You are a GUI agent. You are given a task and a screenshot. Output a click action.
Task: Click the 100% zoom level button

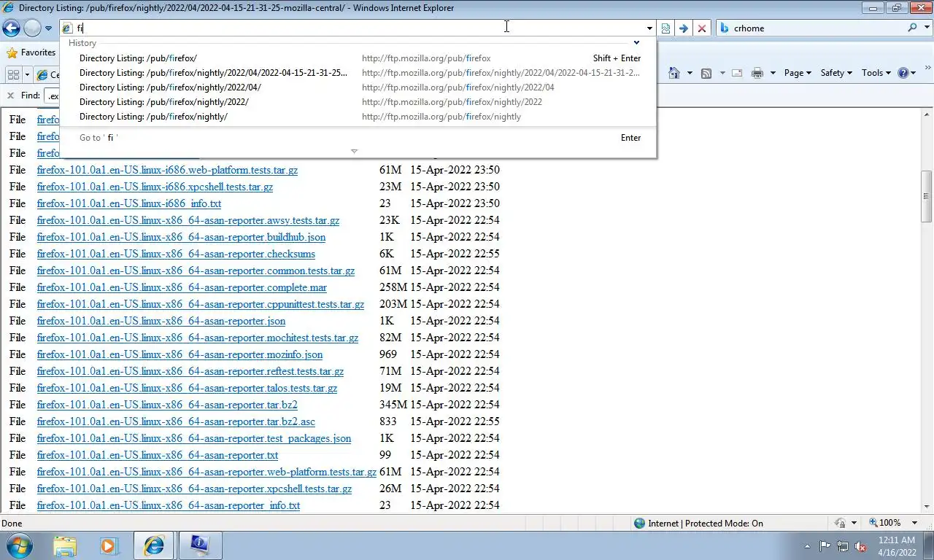pos(884,523)
